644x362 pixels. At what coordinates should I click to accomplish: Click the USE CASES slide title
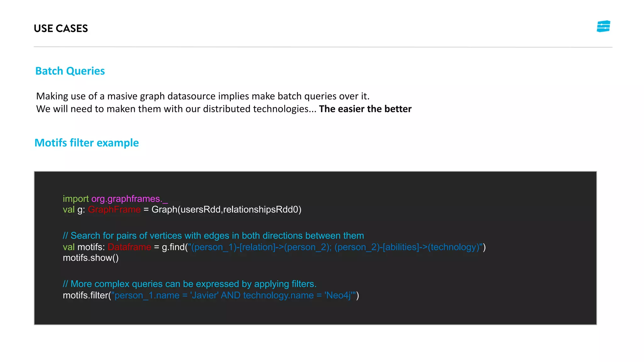point(61,29)
